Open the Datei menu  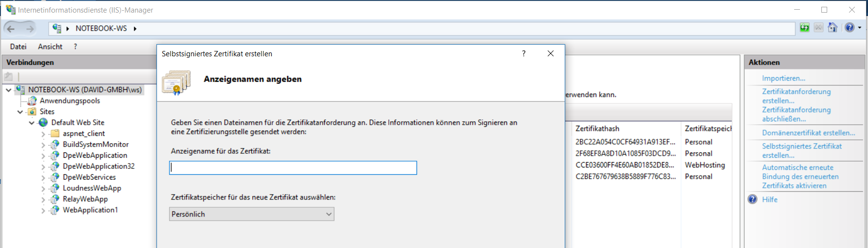click(18, 47)
